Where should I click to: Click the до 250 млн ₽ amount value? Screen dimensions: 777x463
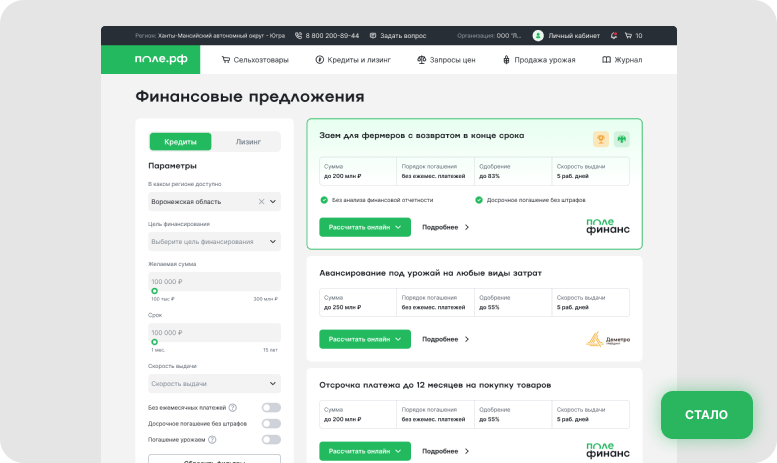[342, 307]
